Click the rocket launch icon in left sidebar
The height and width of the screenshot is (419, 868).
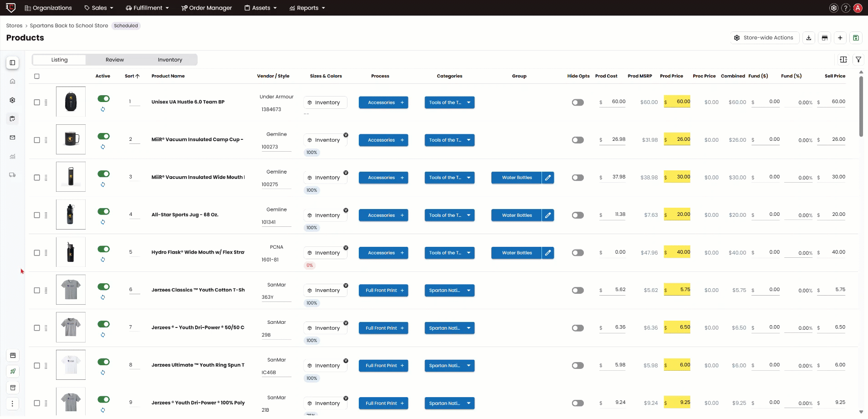(13, 371)
